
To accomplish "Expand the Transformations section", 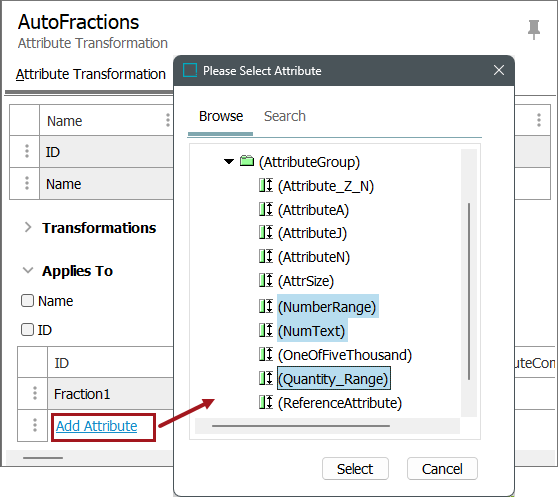I will point(28,227).
